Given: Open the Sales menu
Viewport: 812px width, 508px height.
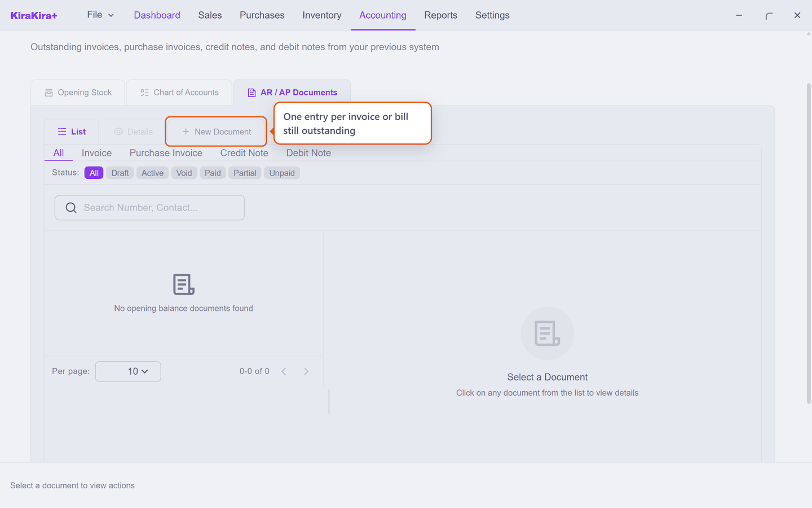Looking at the screenshot, I should (210, 15).
